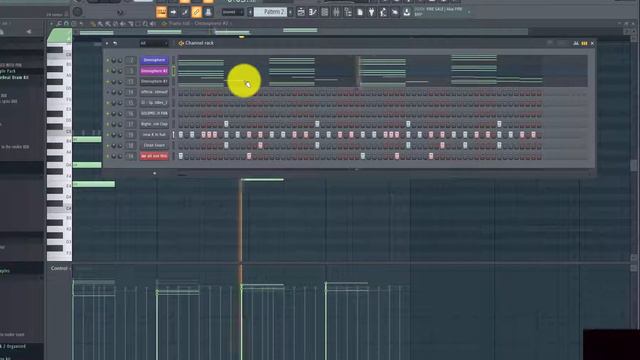Toggle the graph editor icon in Channel rack
This screenshot has height=360, width=640.
point(576,43)
